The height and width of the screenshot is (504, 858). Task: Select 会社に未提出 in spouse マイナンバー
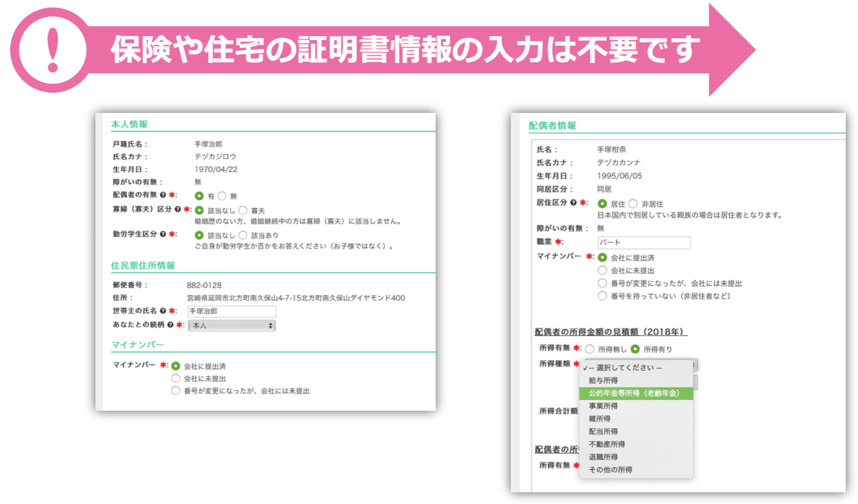coord(602,270)
